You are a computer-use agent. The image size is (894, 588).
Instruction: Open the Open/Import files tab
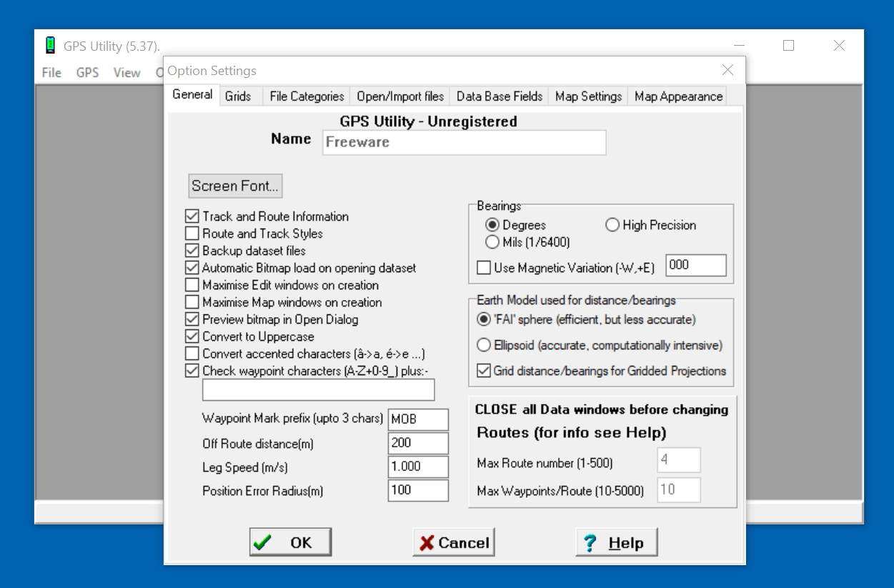point(400,96)
